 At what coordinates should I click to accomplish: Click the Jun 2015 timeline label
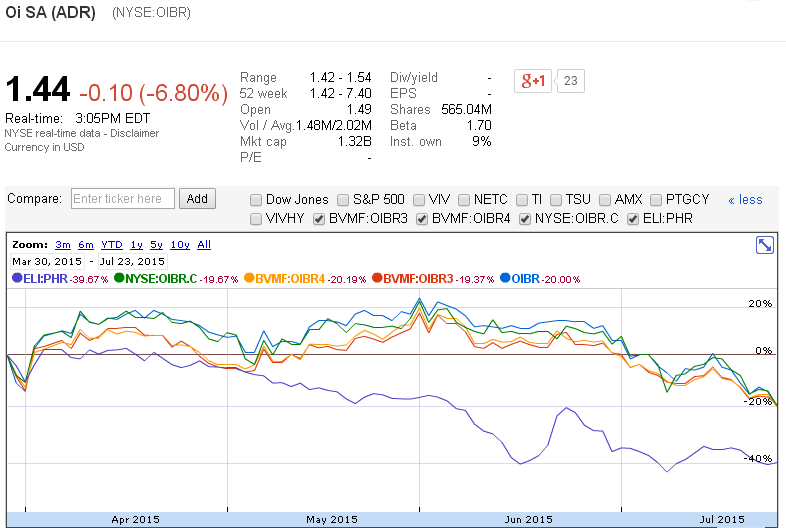tap(528, 519)
